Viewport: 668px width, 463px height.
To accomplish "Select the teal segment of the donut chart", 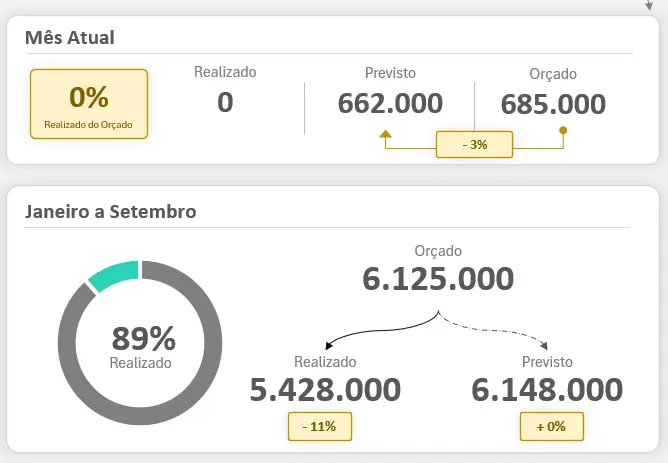I will pos(112,276).
